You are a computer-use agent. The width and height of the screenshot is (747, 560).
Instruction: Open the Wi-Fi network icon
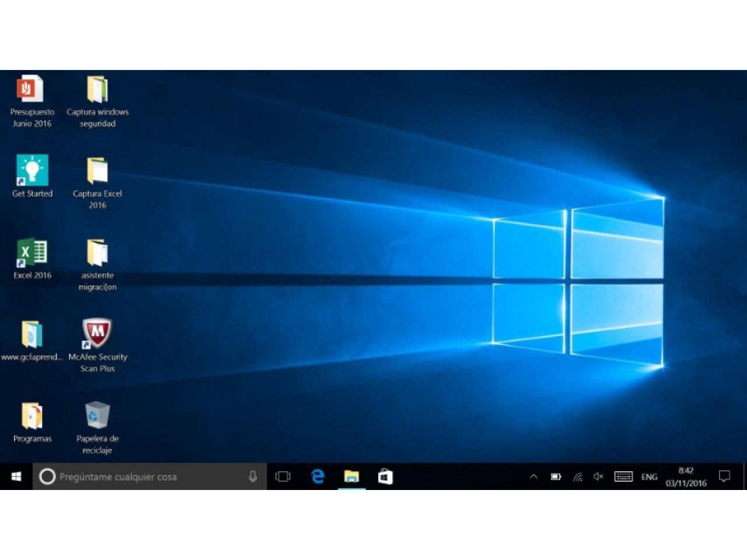(x=578, y=477)
